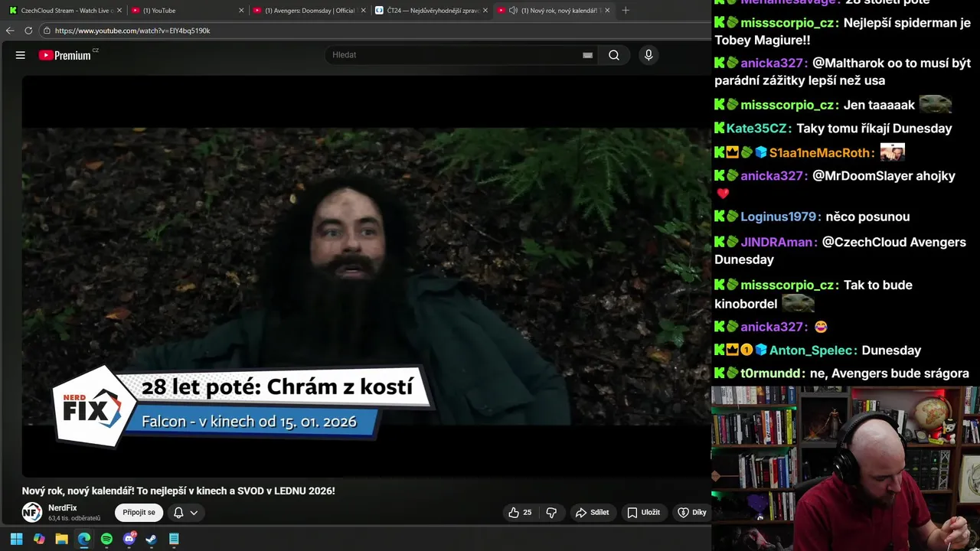Image resolution: width=980 pixels, height=551 pixels.
Task: Dislike the video thumbs down
Action: click(x=551, y=513)
